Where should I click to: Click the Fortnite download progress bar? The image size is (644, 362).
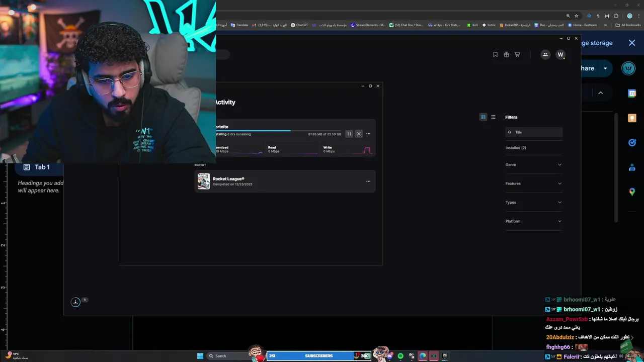pos(278,131)
